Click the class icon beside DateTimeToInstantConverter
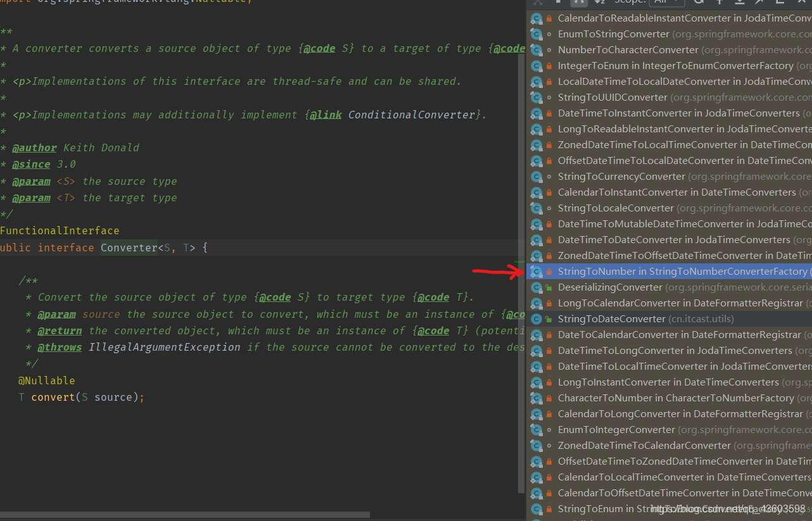Viewport: 812px width, 521px height. point(536,113)
